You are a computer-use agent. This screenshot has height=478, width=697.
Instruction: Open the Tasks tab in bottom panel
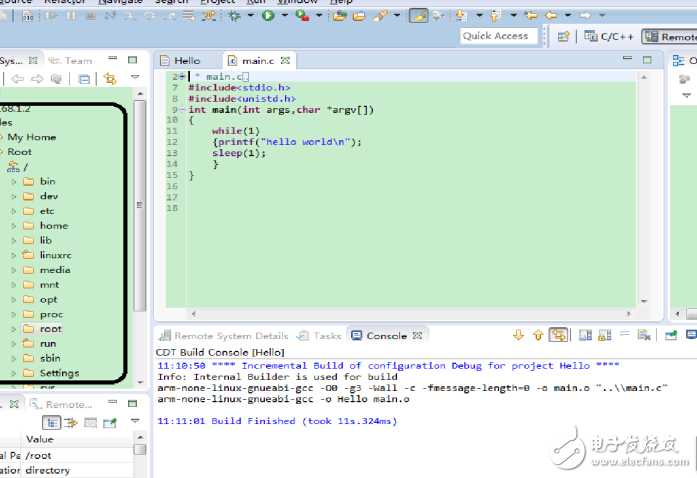coord(320,336)
